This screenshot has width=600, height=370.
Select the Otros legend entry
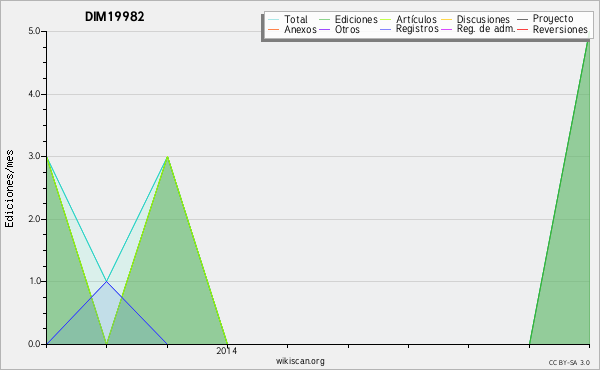[339, 29]
